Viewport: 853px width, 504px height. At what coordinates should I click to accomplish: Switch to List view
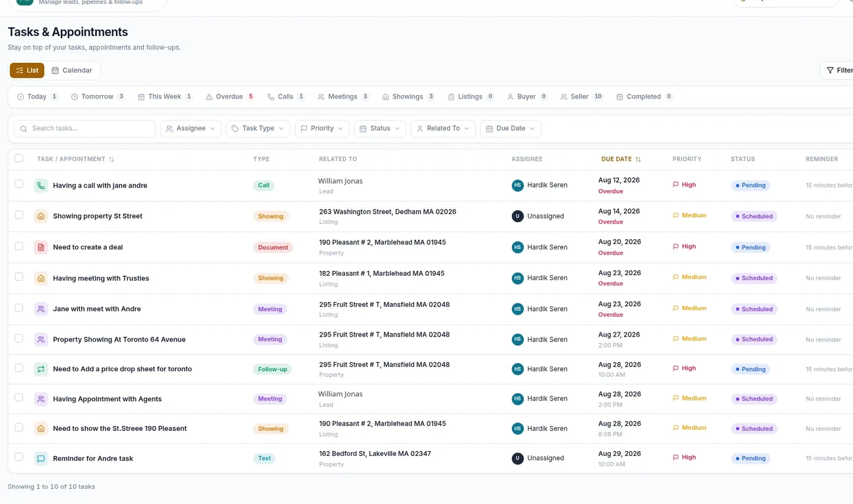coord(27,71)
